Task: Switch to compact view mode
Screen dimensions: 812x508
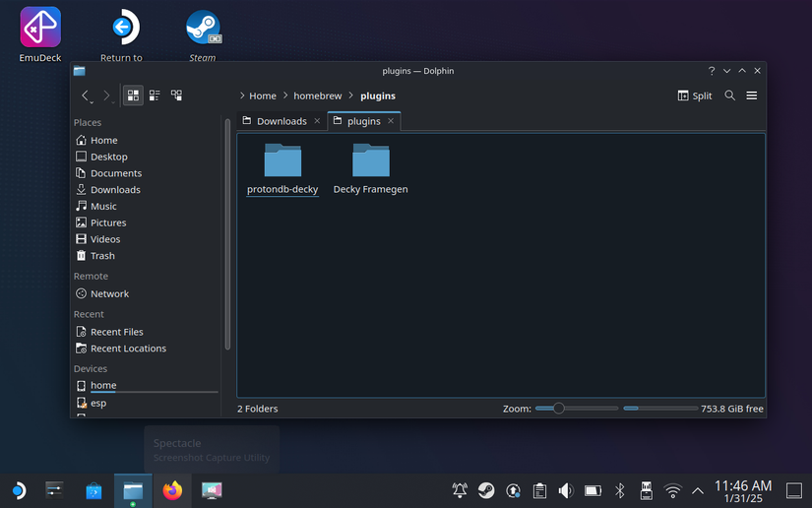Action: 155,95
